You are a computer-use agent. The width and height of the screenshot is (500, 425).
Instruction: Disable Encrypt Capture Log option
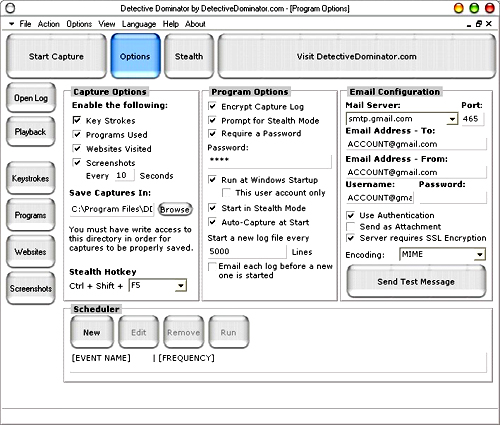tap(212, 106)
